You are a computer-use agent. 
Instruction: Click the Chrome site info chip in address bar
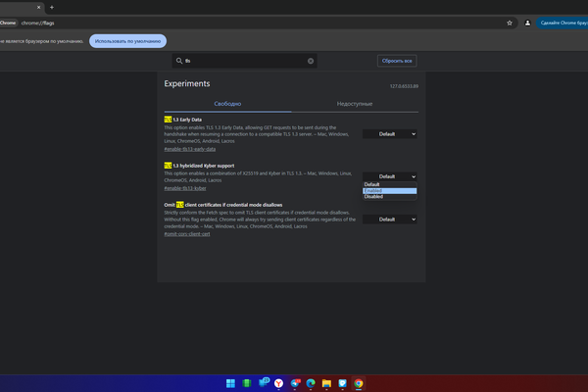[8, 23]
